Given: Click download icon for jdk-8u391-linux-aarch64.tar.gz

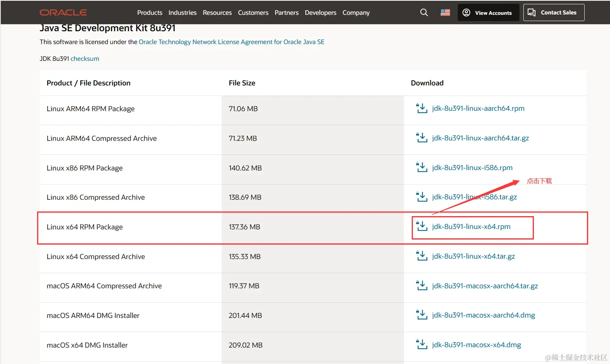Looking at the screenshot, I should coord(421,138).
